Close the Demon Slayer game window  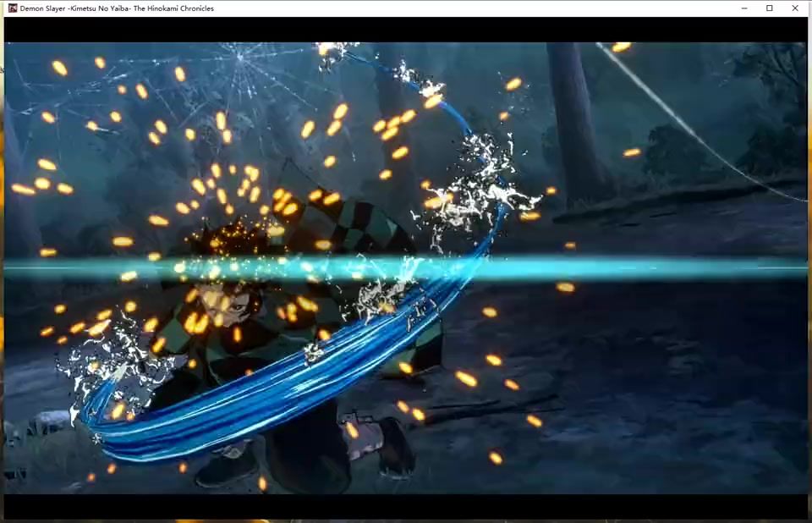[795, 8]
